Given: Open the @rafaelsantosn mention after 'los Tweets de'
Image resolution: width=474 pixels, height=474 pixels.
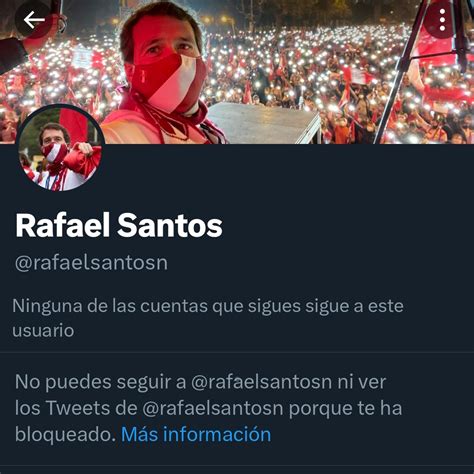Looking at the screenshot, I should point(213,408).
